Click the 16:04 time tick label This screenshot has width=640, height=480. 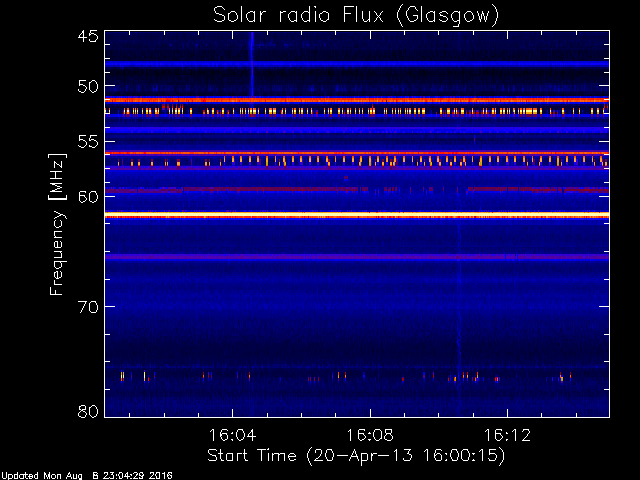233,436
